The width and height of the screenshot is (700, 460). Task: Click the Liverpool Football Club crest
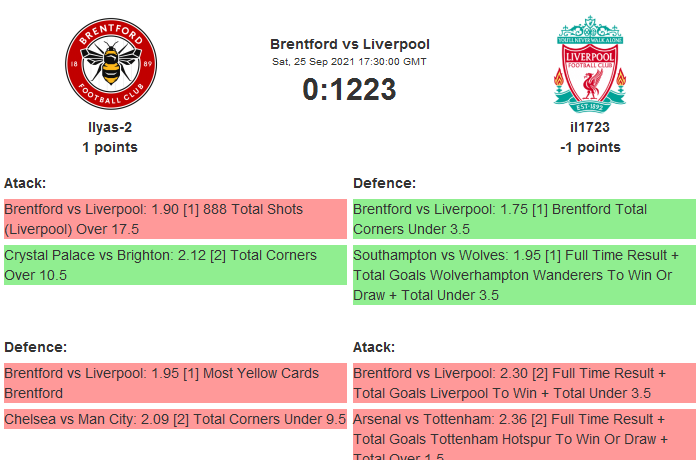tap(590, 63)
